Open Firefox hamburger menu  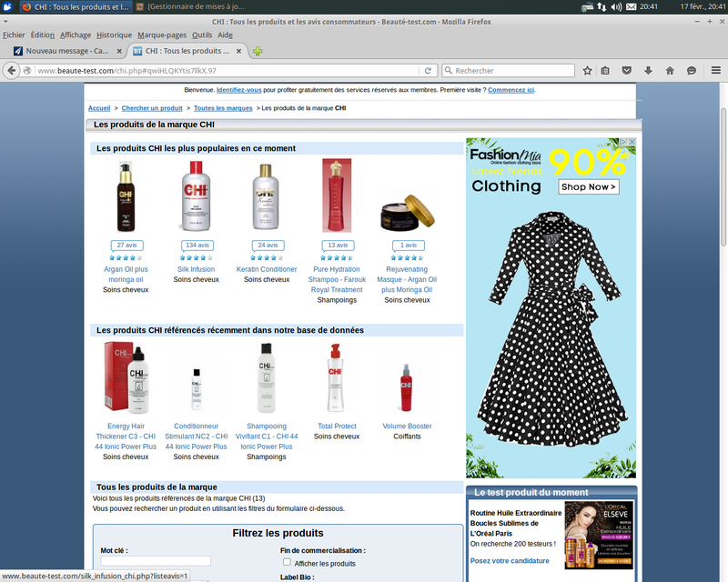[x=715, y=71]
